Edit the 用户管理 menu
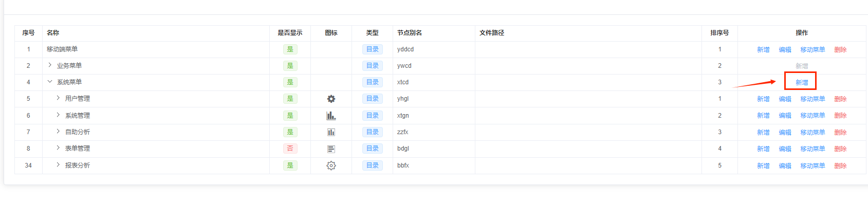 [785, 99]
